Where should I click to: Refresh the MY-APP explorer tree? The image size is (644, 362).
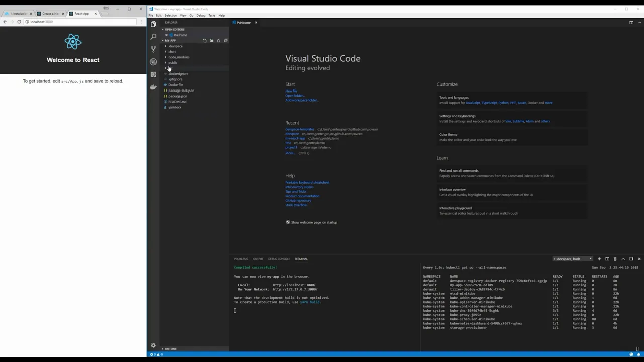218,41
